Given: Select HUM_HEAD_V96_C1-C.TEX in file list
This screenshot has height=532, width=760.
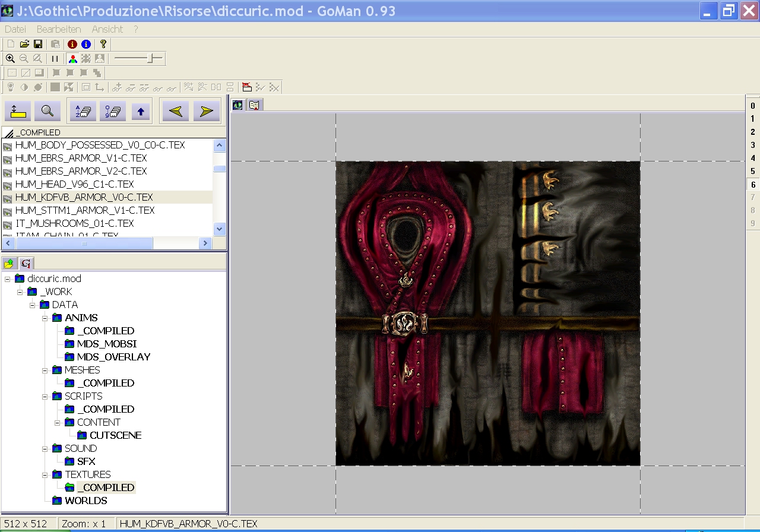Looking at the screenshot, I should (75, 184).
